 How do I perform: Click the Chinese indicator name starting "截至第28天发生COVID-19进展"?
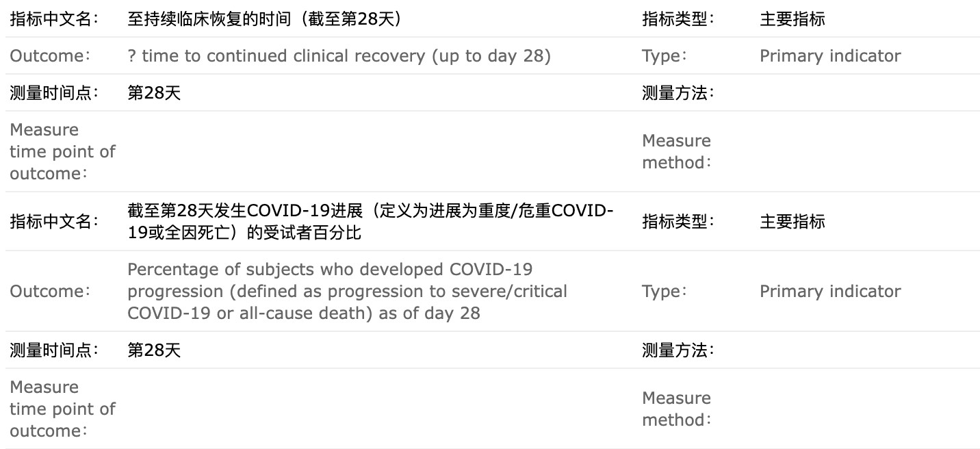click(x=370, y=221)
